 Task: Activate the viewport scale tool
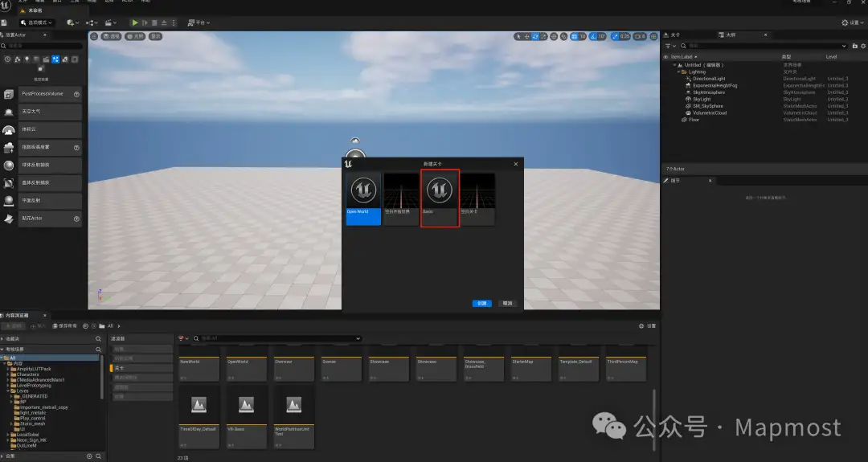[x=543, y=36]
